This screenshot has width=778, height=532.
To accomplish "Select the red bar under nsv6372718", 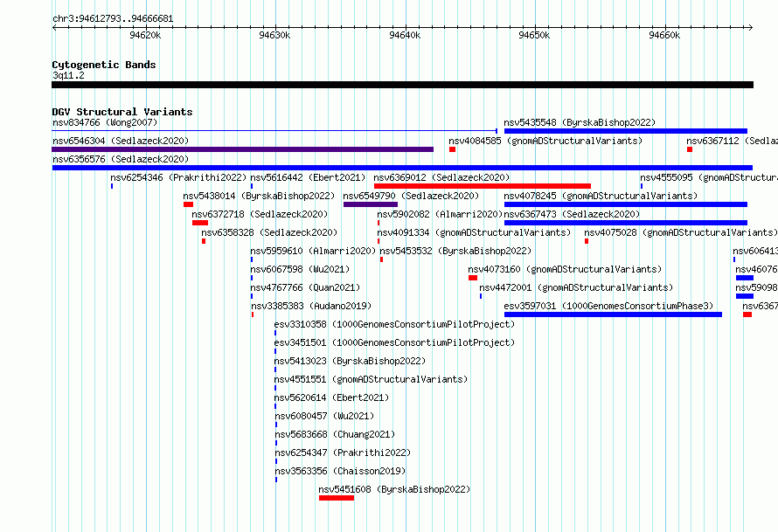I will click(x=200, y=223).
